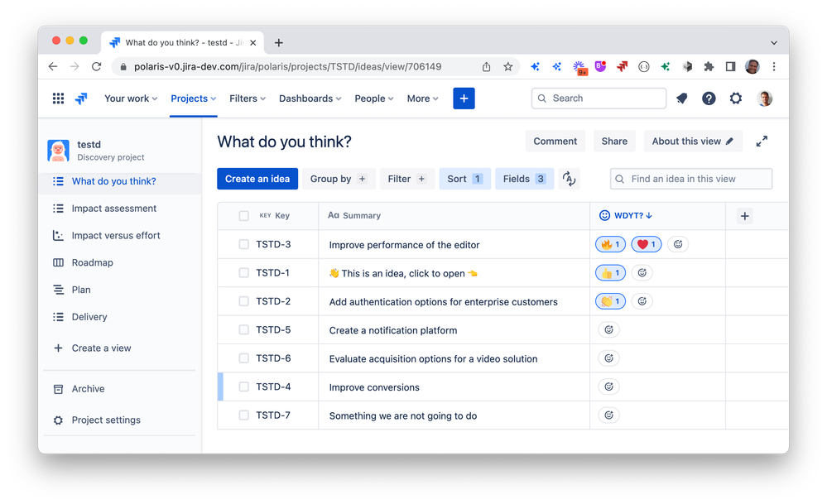Screen dimensions: 827x504
Task: Click Create an idea button
Action: [x=257, y=179]
